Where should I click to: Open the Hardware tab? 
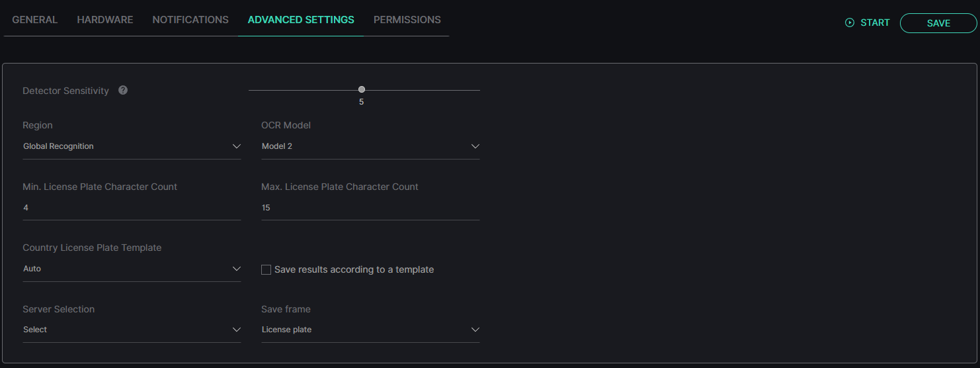[x=105, y=20]
